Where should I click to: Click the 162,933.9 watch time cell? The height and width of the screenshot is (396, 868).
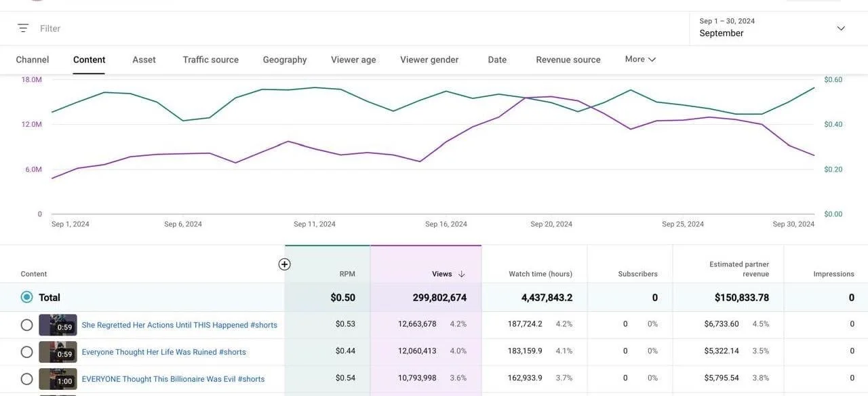coord(525,378)
